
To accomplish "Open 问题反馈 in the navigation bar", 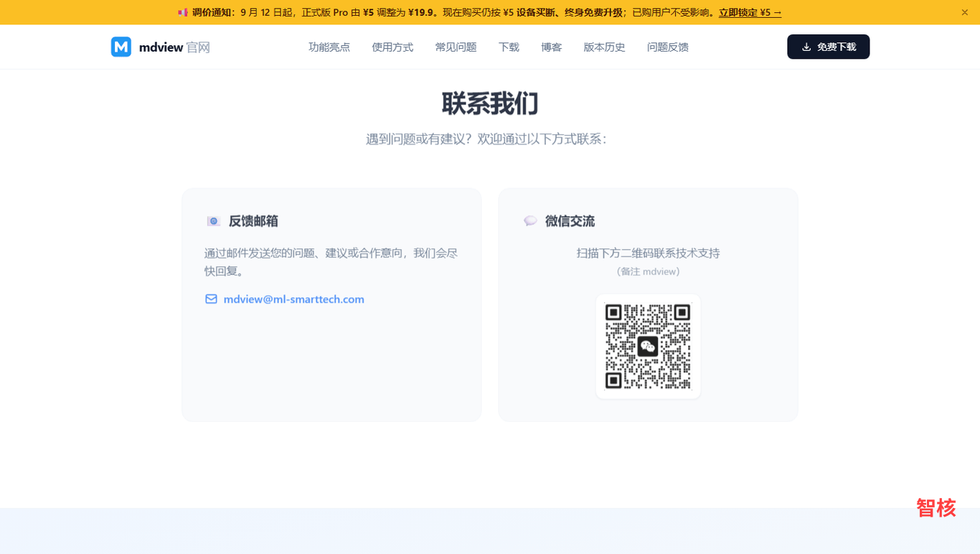I will [668, 47].
